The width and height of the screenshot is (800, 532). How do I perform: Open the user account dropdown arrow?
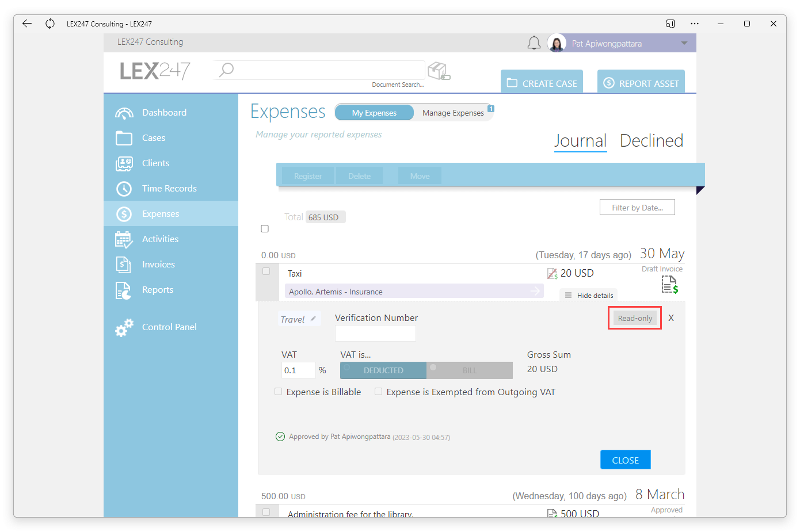click(684, 43)
